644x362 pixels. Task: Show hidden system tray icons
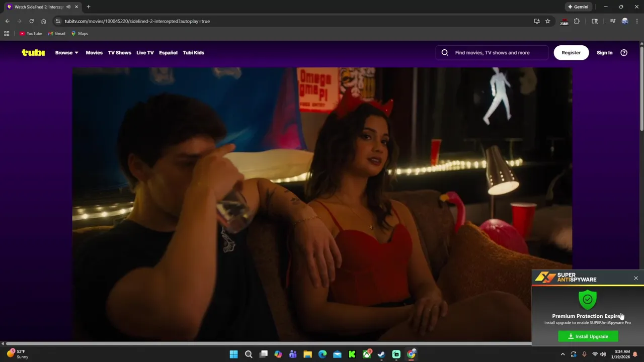click(562, 354)
